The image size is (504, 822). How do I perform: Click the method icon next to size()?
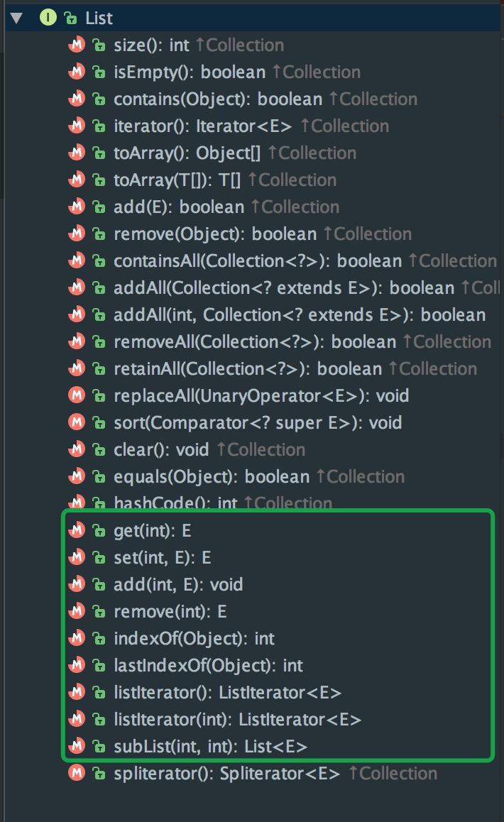(x=77, y=45)
